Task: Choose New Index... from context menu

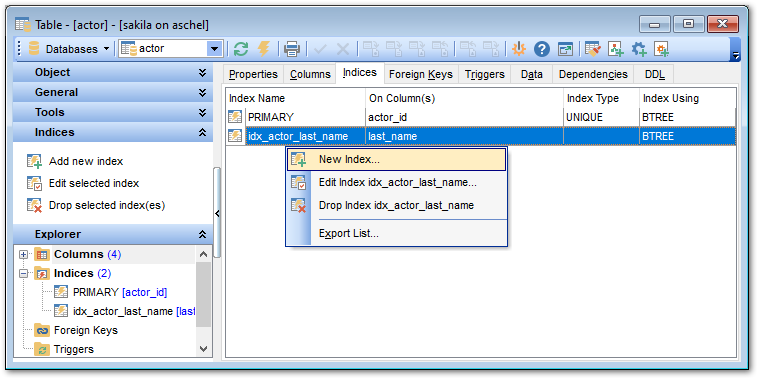Action: pos(396,160)
